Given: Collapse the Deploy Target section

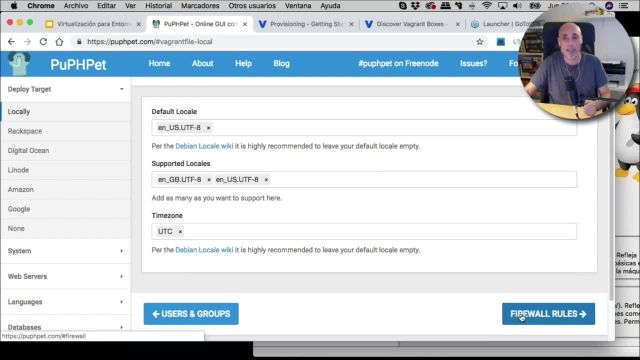Looking at the screenshot, I should pos(65,89).
